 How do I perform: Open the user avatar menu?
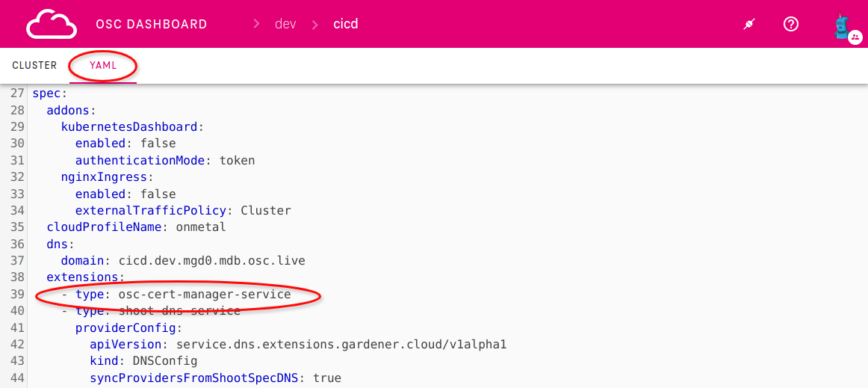pyautogui.click(x=843, y=25)
